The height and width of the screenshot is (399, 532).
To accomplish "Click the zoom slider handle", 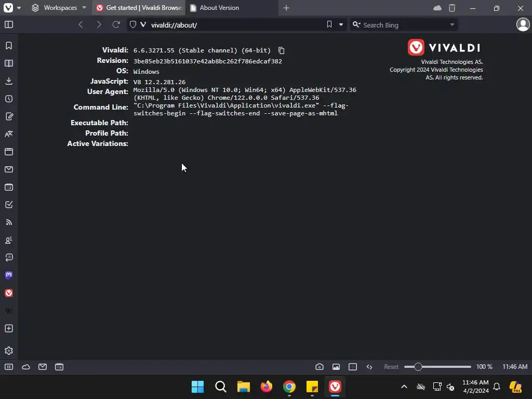I will [x=418, y=367].
